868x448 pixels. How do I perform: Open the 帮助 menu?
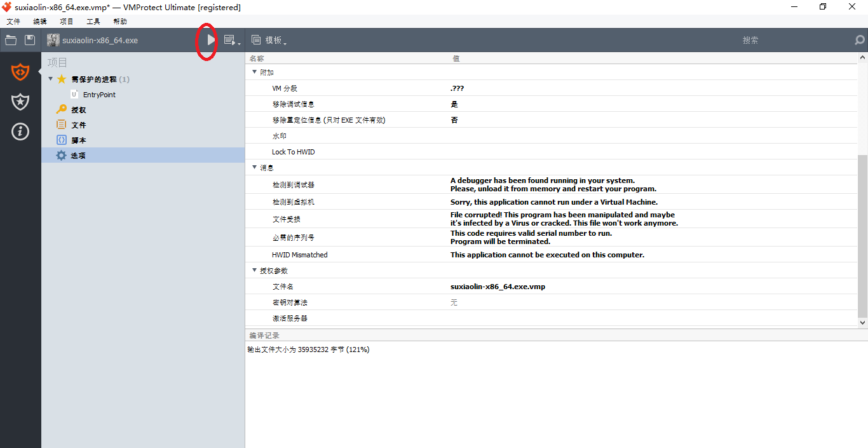click(120, 22)
